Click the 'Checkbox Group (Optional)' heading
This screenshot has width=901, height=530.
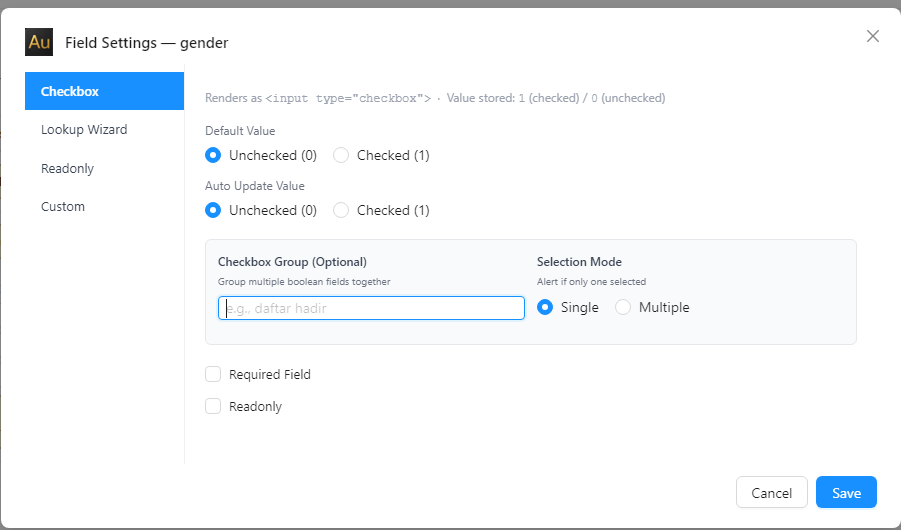292,262
